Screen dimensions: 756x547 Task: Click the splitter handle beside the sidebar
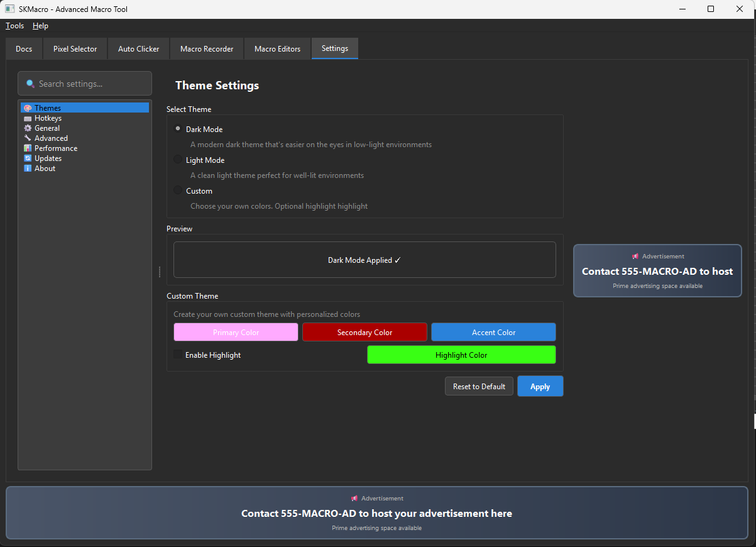tap(160, 272)
